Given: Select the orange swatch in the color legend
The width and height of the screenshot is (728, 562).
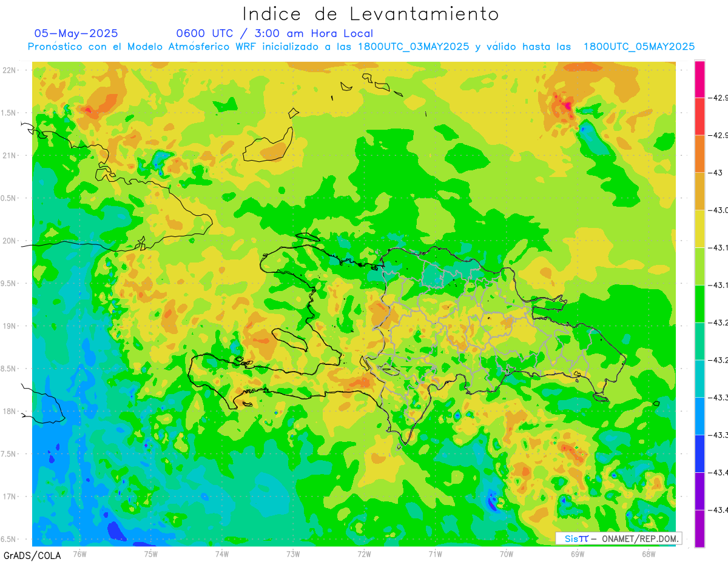Looking at the screenshot, I should pyautogui.click(x=699, y=154).
